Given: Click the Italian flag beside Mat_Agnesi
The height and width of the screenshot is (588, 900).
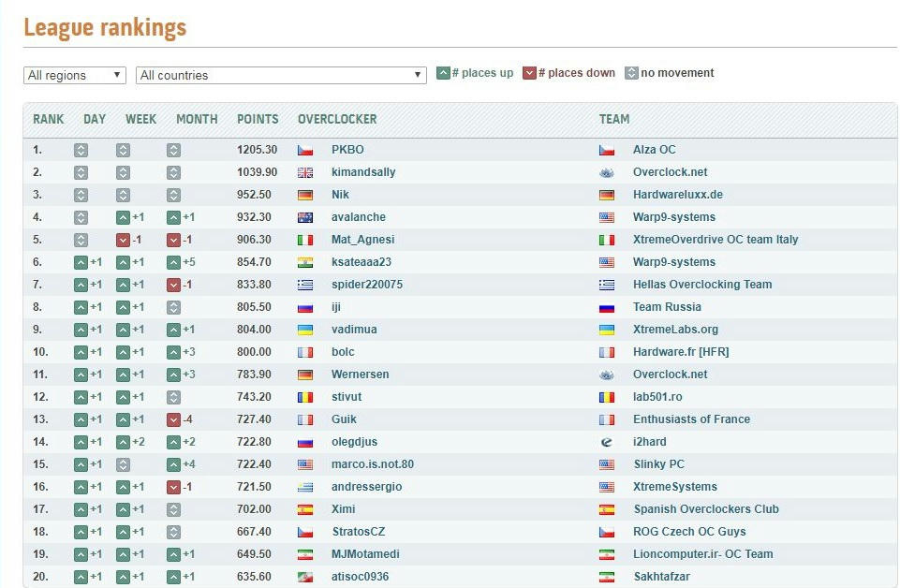Looking at the screenshot, I should [x=305, y=240].
